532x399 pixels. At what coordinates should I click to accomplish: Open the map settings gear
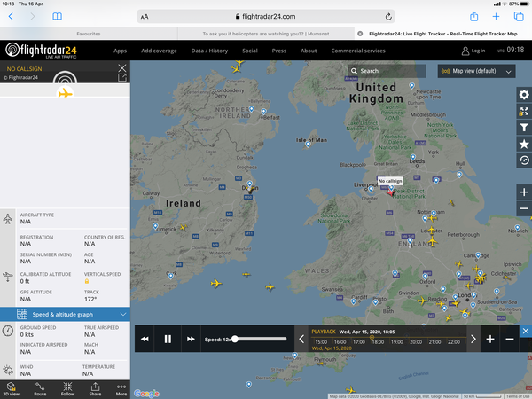(524, 95)
